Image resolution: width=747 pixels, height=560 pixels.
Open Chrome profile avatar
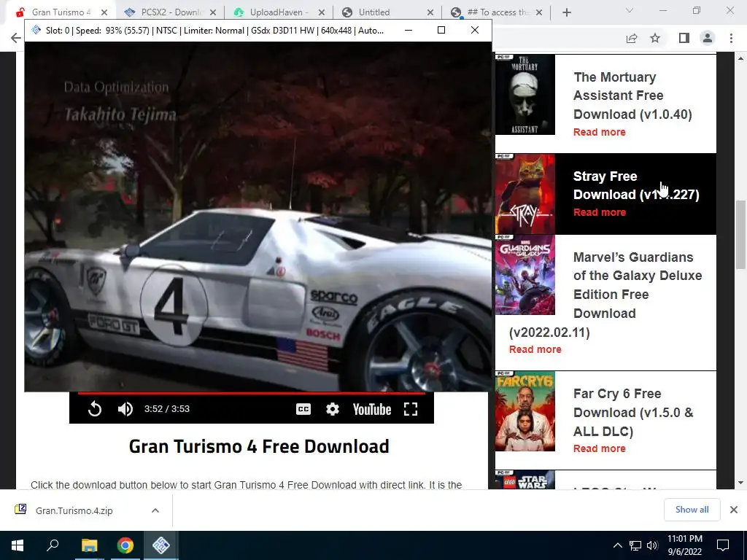[708, 38]
